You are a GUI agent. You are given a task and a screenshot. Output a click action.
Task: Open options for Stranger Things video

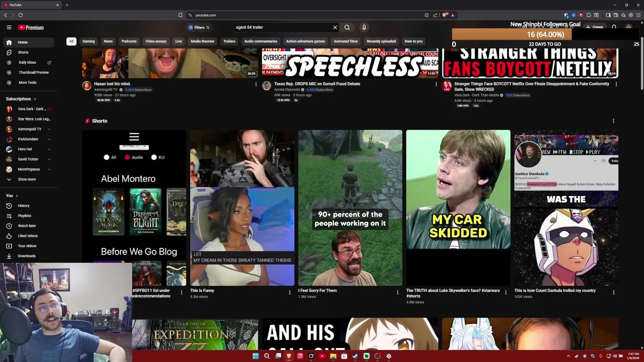[616, 84]
